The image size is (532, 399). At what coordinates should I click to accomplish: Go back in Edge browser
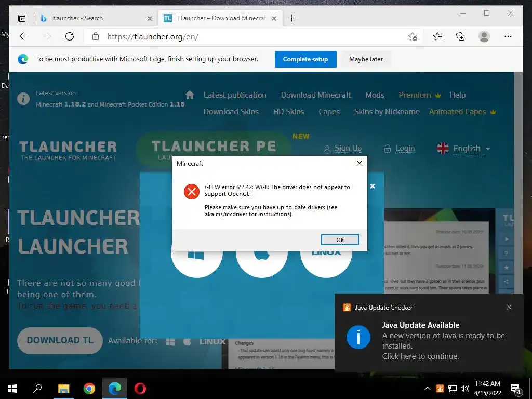pyautogui.click(x=24, y=36)
